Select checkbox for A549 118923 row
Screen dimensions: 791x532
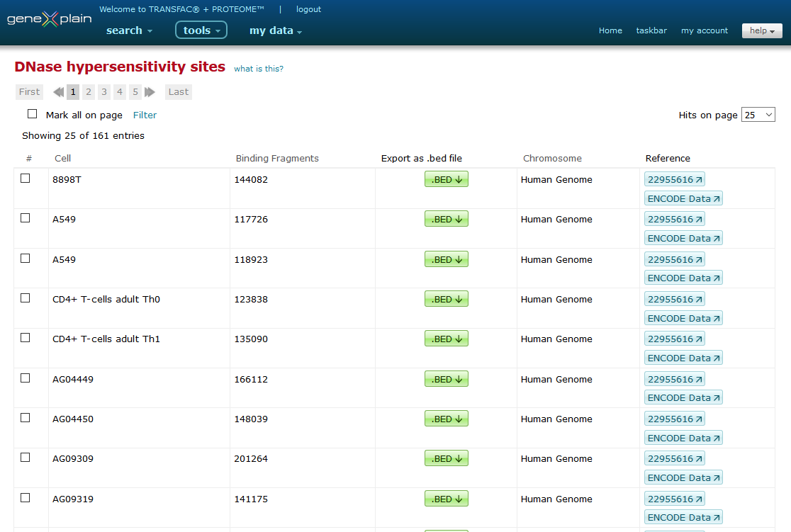pyautogui.click(x=26, y=258)
